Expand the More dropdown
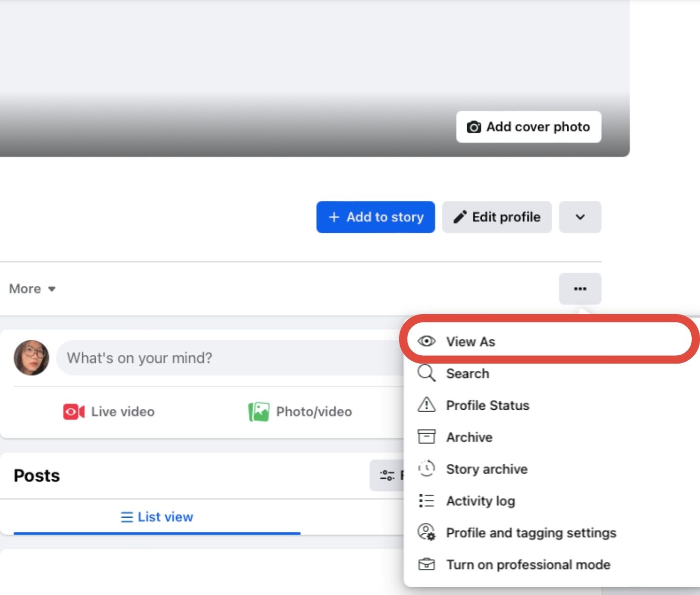 32,288
